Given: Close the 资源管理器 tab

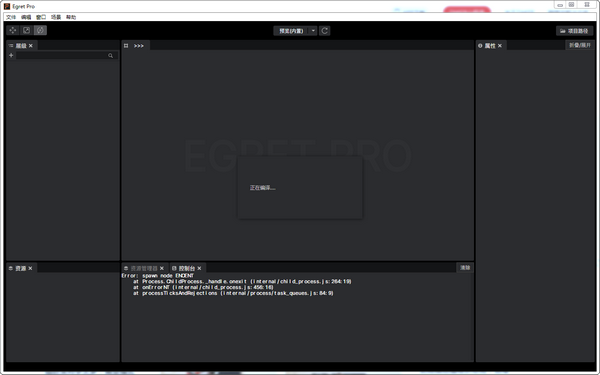Looking at the screenshot, I should pos(162,268).
